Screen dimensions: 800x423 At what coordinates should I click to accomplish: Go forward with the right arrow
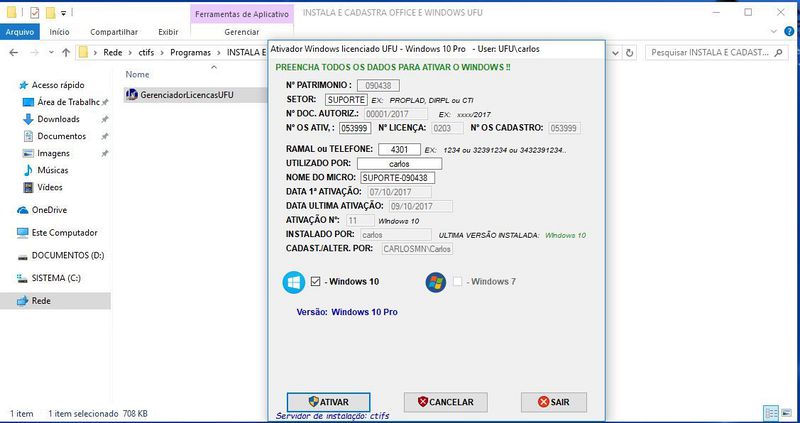(x=34, y=53)
